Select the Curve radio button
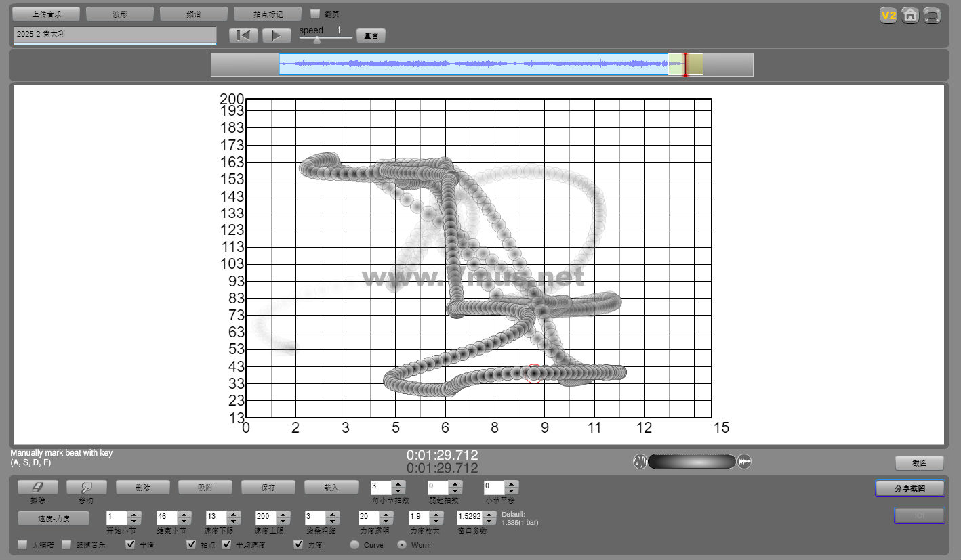 tap(354, 544)
